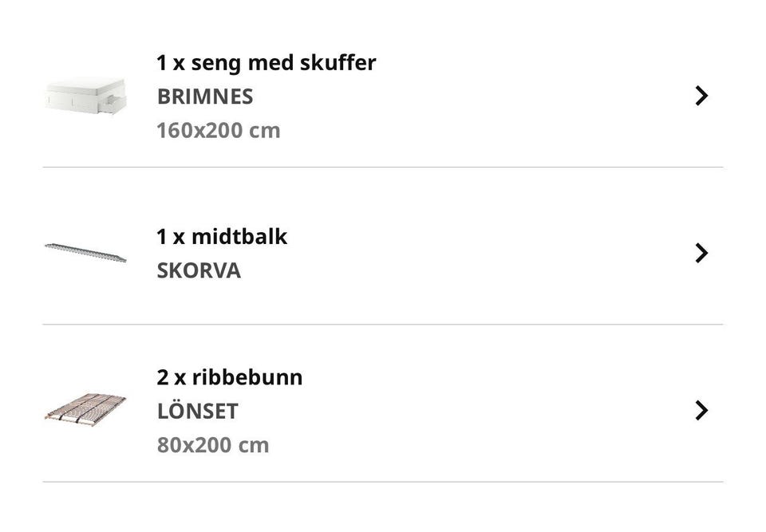Click the '1 x' quantity of midtbalk
Viewport: 766px width, 532px height.
[x=171, y=237]
